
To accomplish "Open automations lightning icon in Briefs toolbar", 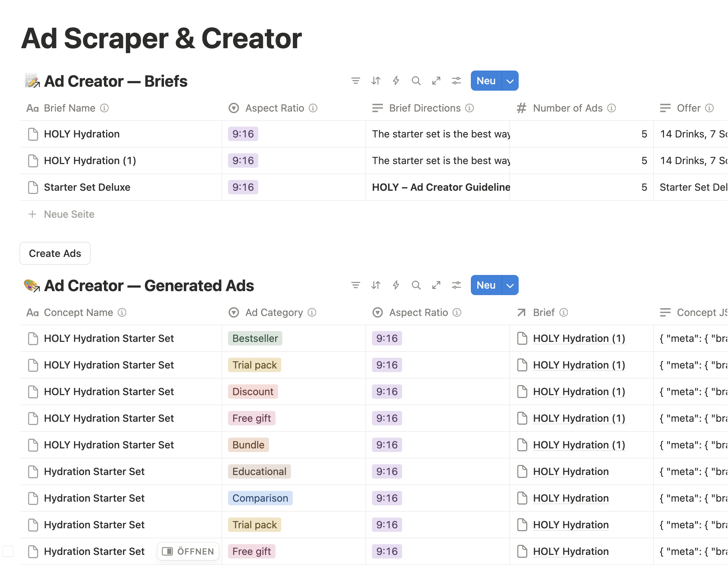I will click(396, 81).
